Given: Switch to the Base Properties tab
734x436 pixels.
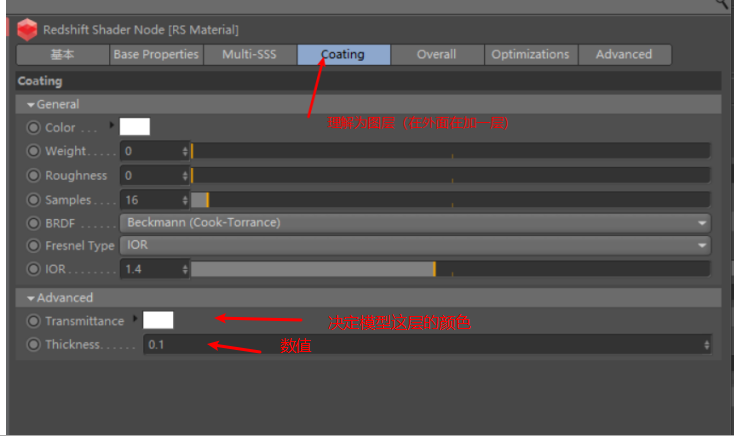Looking at the screenshot, I should (x=156, y=54).
